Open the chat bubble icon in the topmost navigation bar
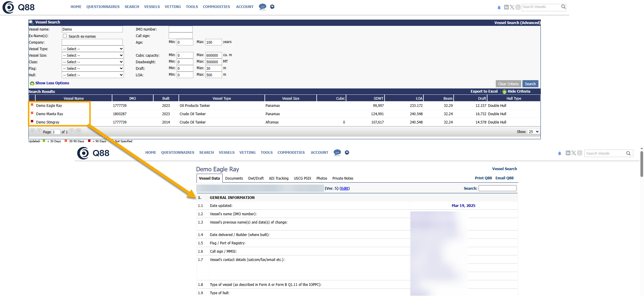 tap(262, 7)
